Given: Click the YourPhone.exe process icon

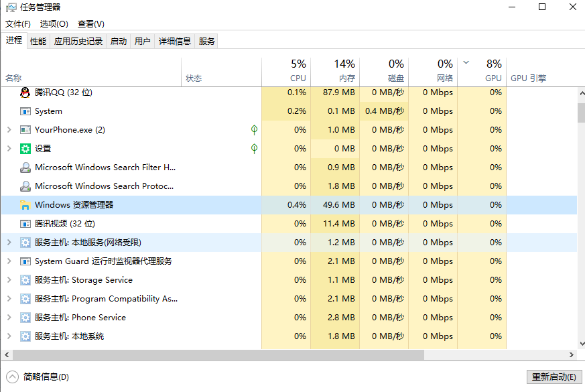Looking at the screenshot, I should 25,130.
